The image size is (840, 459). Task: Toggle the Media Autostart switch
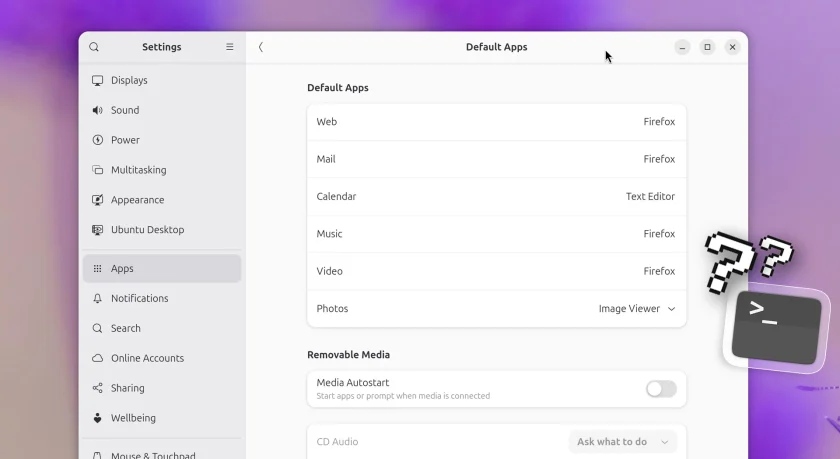click(x=662, y=389)
